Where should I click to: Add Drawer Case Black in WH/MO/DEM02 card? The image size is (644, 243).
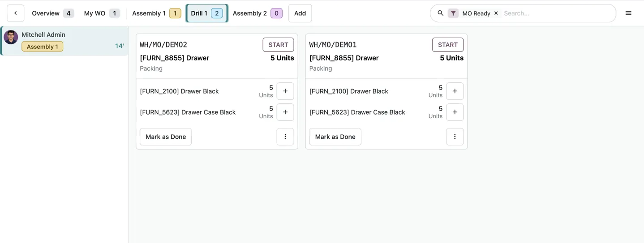(x=285, y=112)
